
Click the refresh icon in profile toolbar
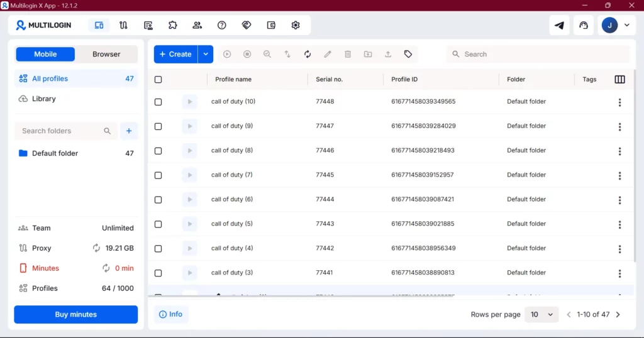[308, 54]
